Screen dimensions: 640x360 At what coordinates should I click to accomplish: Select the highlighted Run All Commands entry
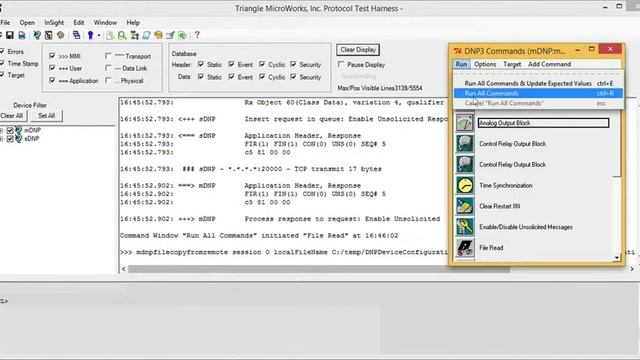(x=539, y=93)
